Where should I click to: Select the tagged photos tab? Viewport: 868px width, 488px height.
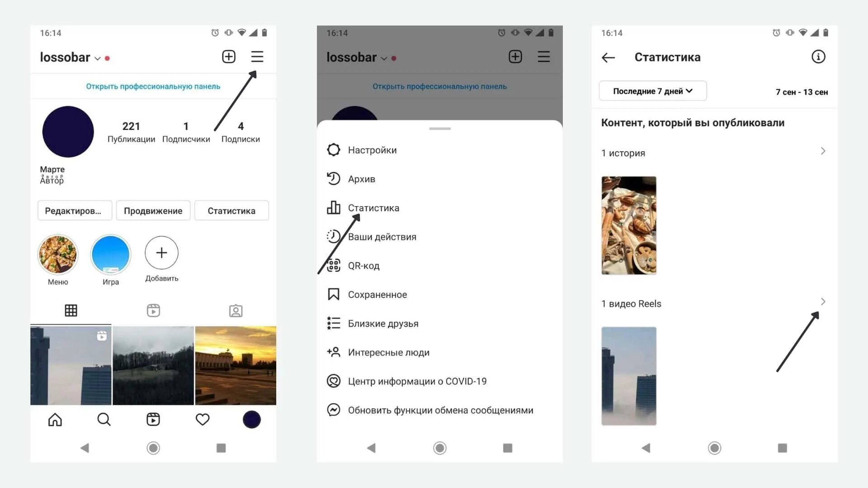click(234, 310)
